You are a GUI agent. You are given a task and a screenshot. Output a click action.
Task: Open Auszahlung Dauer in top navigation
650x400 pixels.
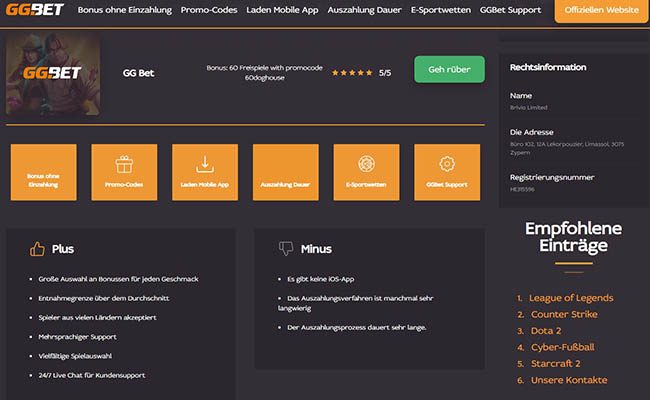point(364,10)
